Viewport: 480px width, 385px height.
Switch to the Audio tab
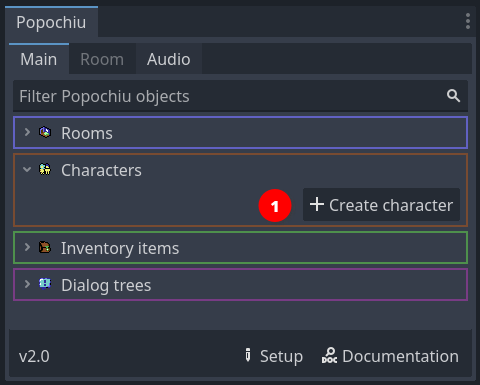coord(169,59)
